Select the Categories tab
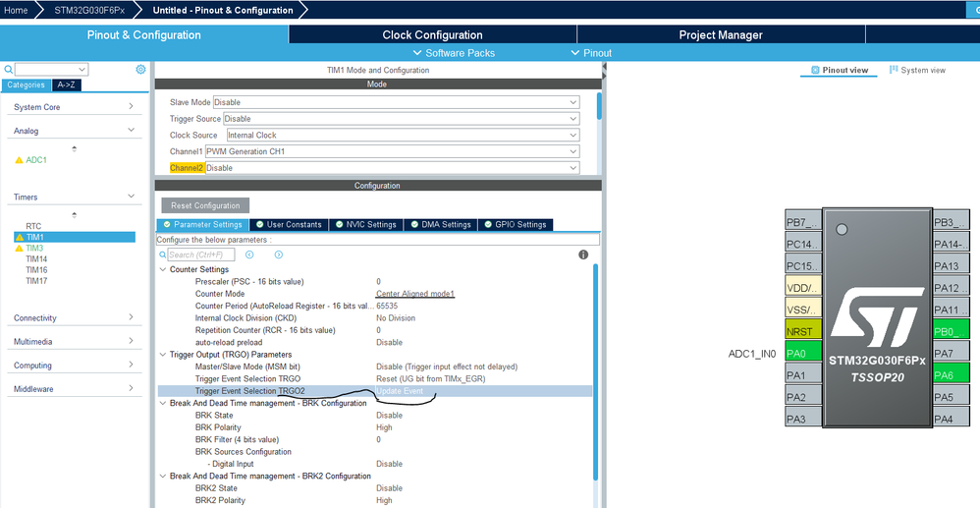Screen dimensions: 980x508 (26, 85)
